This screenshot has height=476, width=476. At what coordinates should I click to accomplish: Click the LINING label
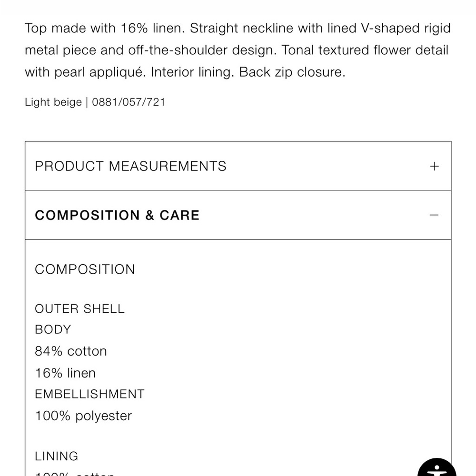[x=57, y=456]
